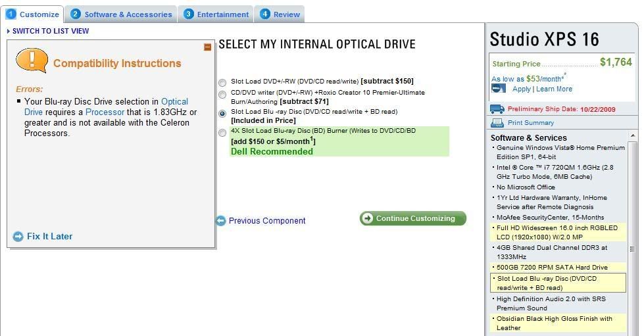Select Slot Load DVD+/-RW drive option
This screenshot has height=336, width=644.
pos(222,83)
